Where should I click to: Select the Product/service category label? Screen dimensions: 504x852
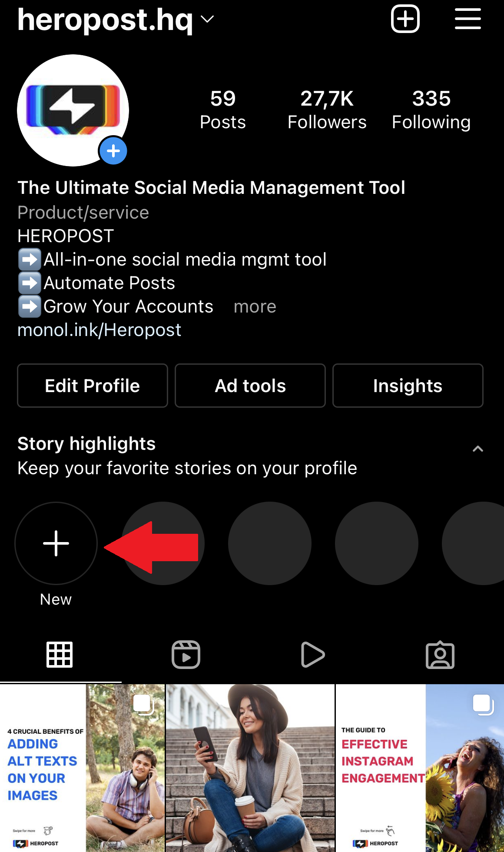83,213
